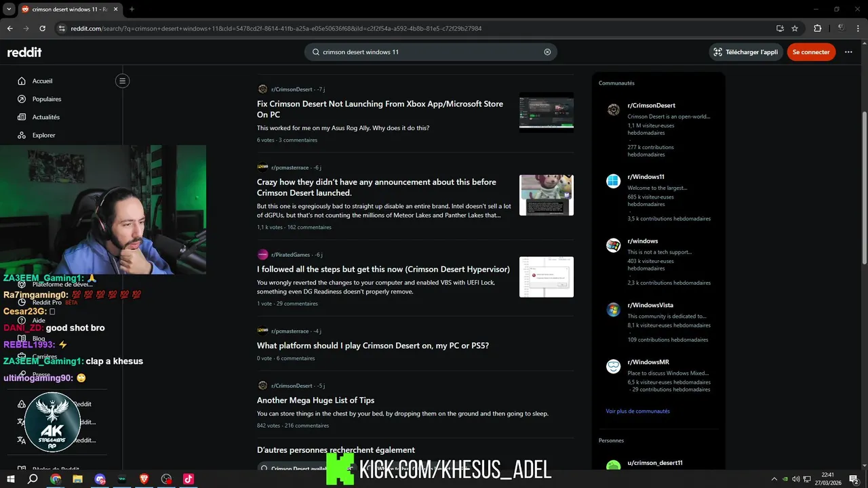The width and height of the screenshot is (868, 488).
Task: Open File Explorer from the taskbar
Action: [x=77, y=479]
